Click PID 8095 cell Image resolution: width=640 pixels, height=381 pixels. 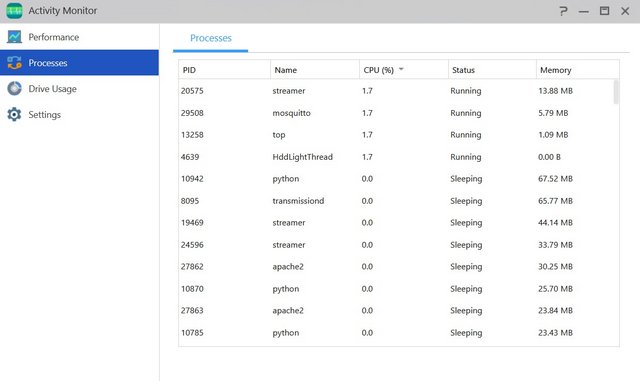click(x=190, y=201)
